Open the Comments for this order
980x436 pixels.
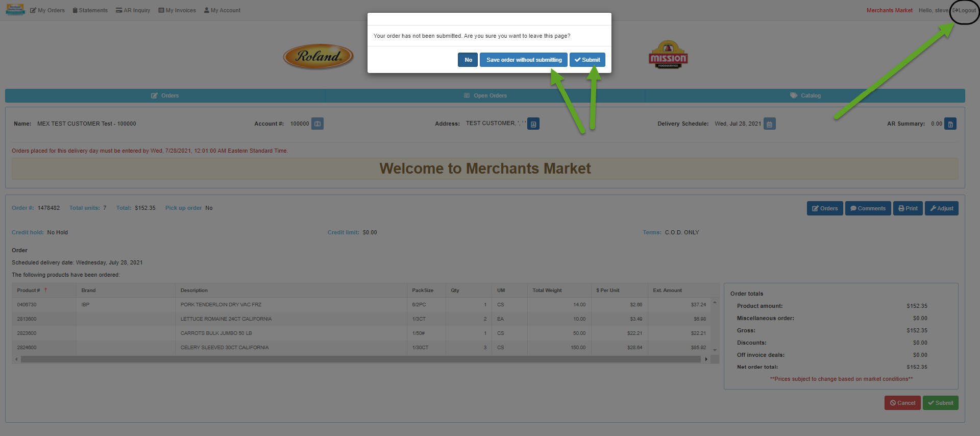point(868,208)
